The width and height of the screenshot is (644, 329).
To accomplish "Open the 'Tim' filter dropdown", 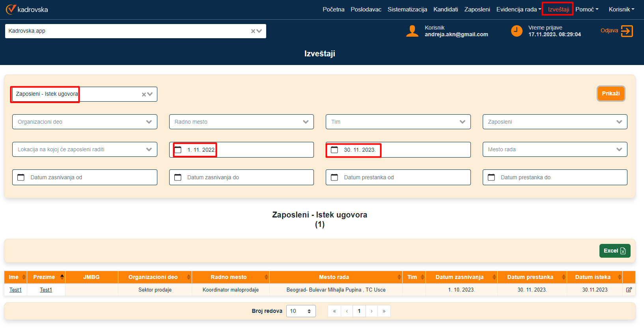I will click(x=462, y=122).
